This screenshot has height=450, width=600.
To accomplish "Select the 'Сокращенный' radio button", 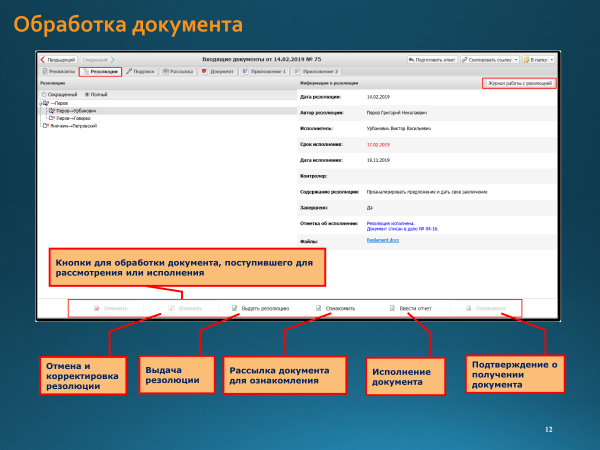I will (44, 94).
